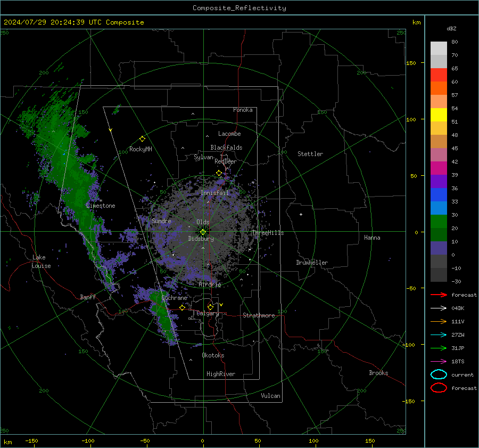Click the green 31JP arrow icon

[439, 348]
